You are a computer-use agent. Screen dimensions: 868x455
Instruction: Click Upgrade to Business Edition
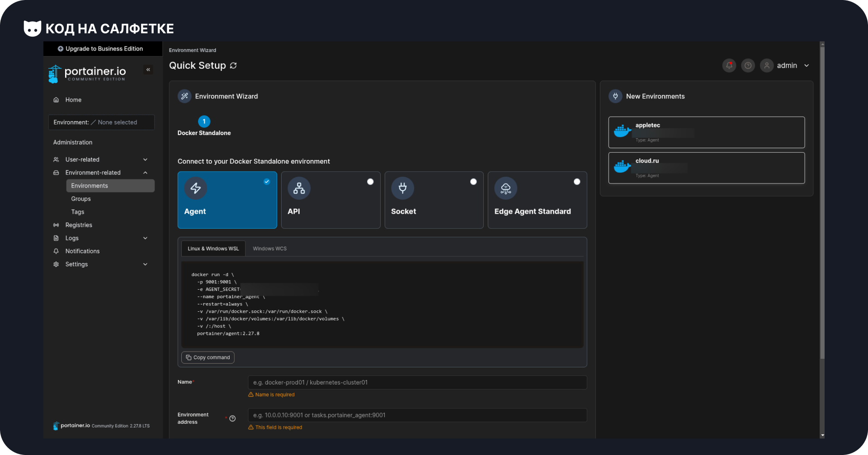coord(103,49)
